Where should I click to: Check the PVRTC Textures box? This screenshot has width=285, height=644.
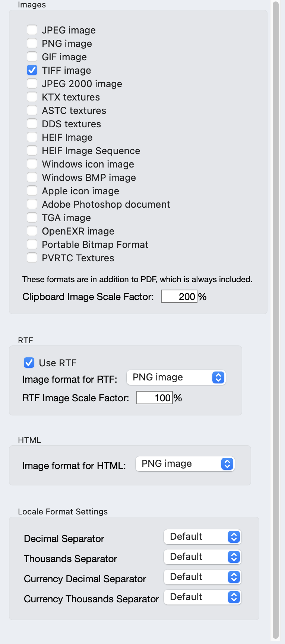[32, 258]
